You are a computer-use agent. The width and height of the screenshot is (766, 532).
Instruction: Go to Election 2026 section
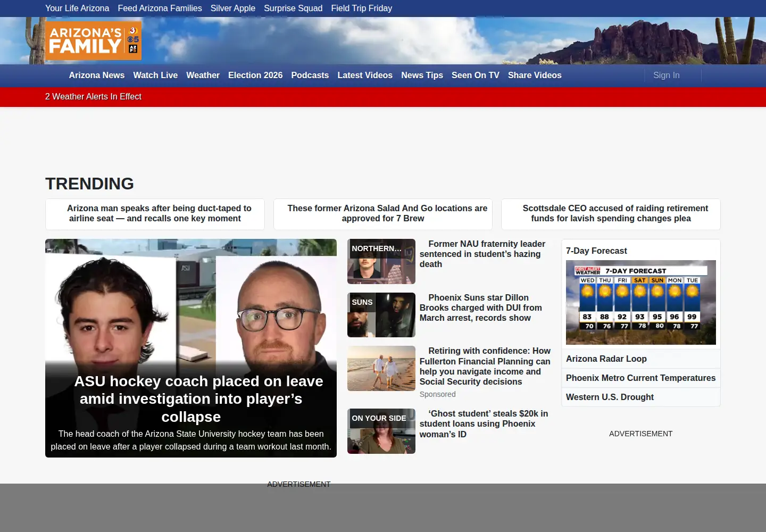point(255,76)
